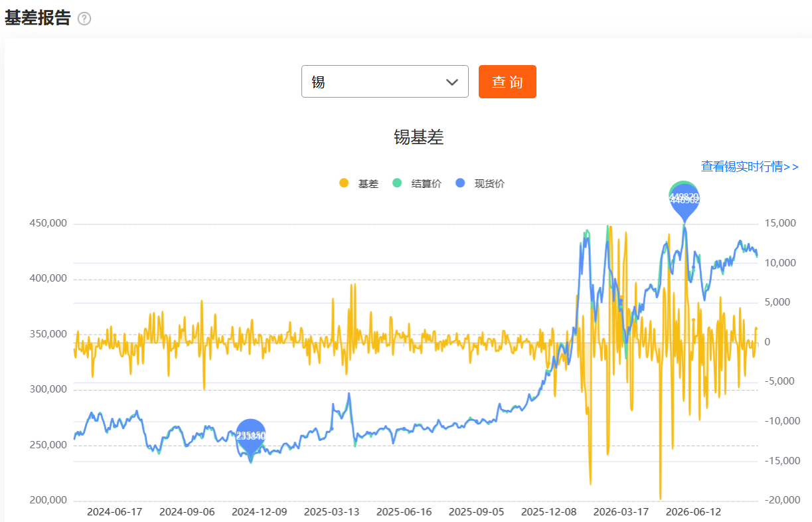Click the 400,000 left axis value
The width and height of the screenshot is (812, 522).
coord(48,278)
